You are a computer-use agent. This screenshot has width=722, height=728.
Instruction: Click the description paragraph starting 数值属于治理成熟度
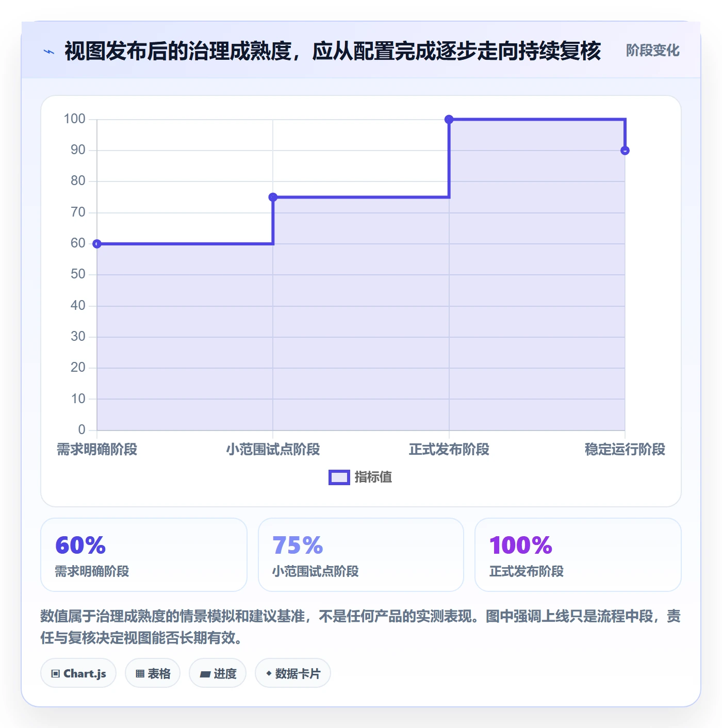pyautogui.click(x=361, y=627)
